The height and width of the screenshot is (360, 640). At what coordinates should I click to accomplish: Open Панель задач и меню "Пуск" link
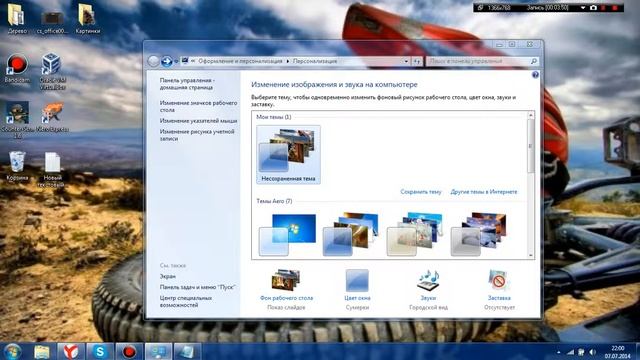coord(198,287)
